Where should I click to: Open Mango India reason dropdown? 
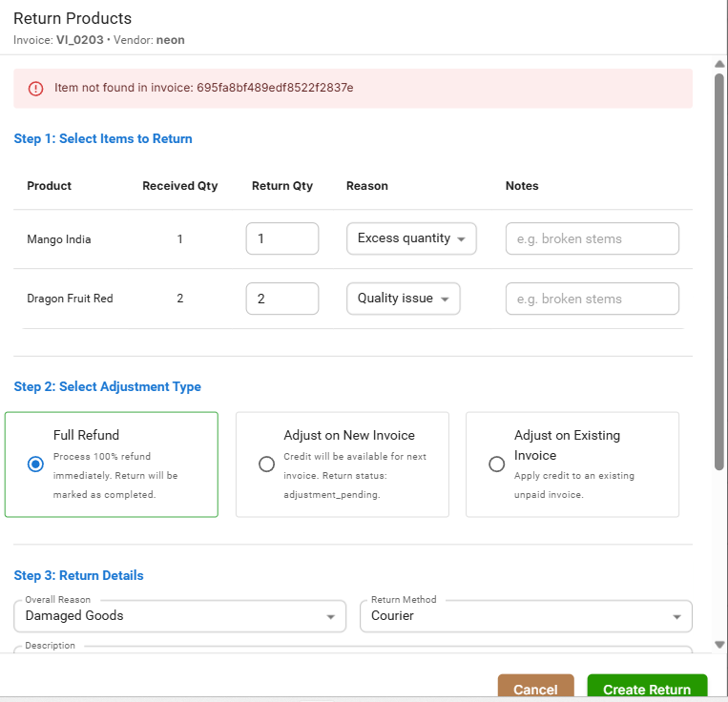tap(410, 238)
